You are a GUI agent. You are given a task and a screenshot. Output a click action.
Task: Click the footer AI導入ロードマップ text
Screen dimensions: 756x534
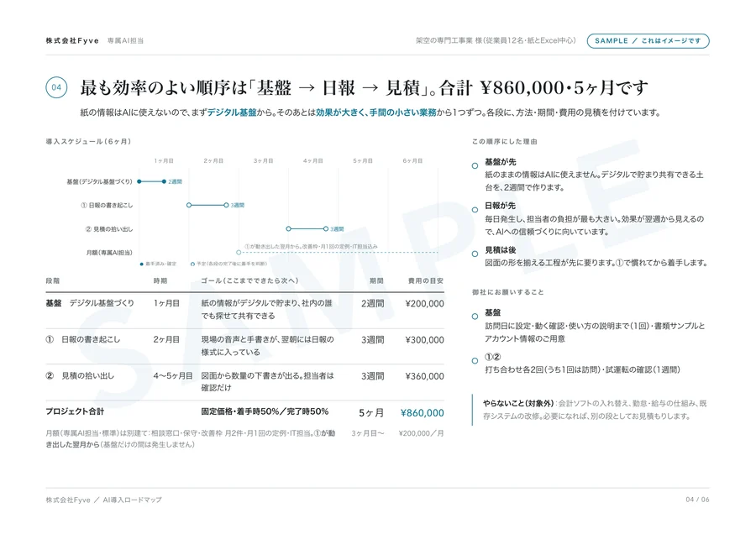[132, 500]
